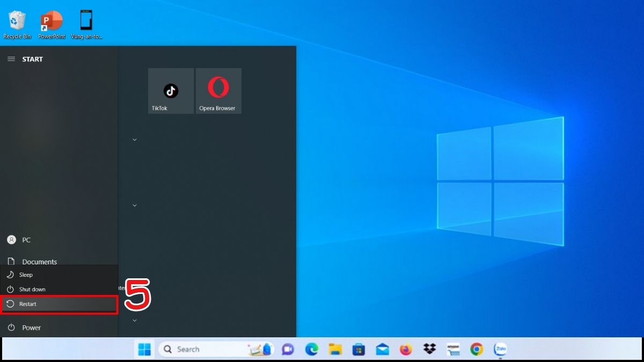Open the Mail app on the taskbar

(x=382, y=350)
